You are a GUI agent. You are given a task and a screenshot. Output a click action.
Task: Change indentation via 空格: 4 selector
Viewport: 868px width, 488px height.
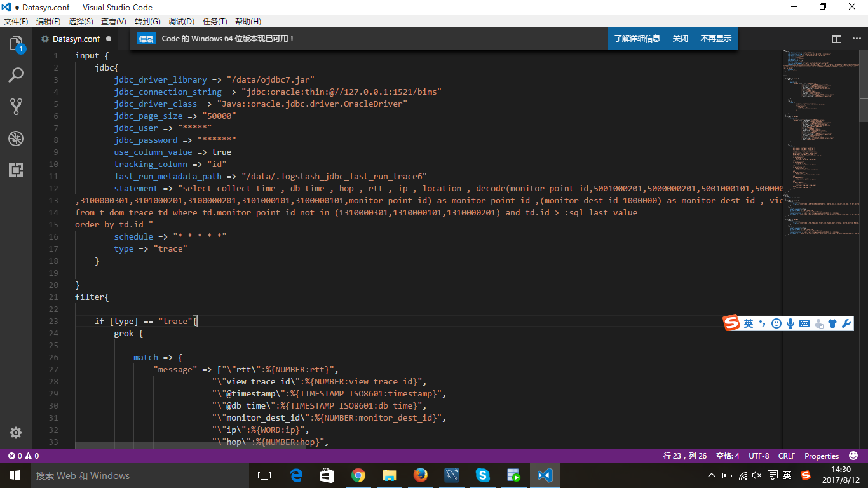tap(728, 456)
